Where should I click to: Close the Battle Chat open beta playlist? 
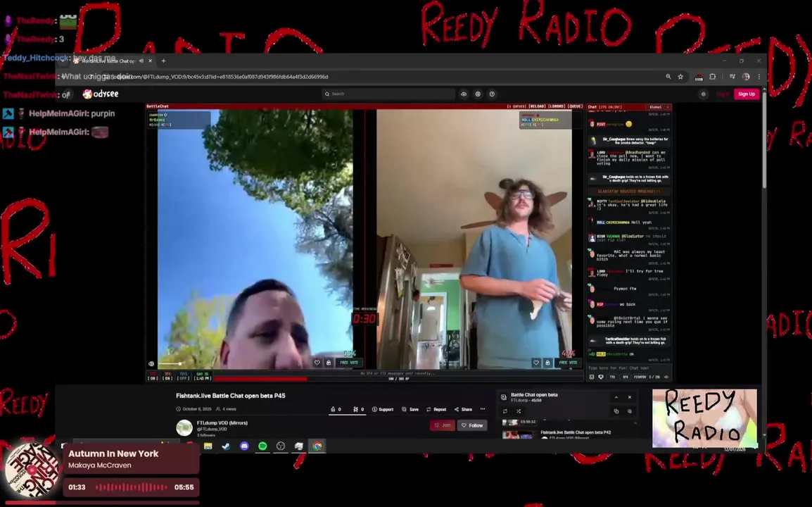630,397
